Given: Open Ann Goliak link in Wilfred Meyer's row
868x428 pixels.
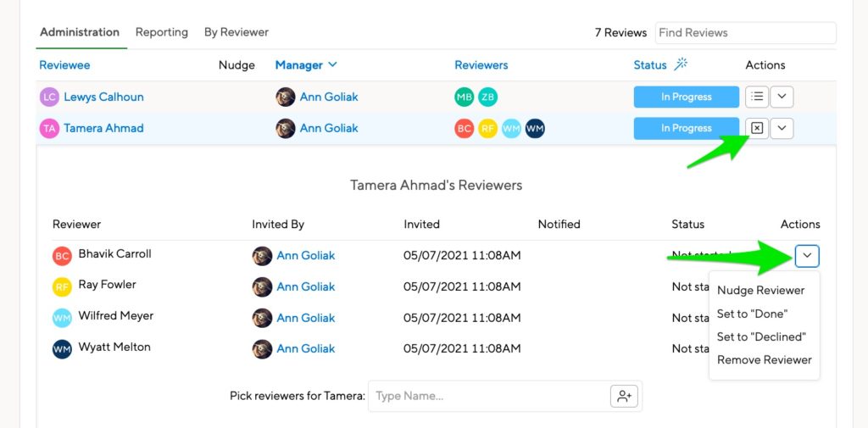Looking at the screenshot, I should [305, 318].
